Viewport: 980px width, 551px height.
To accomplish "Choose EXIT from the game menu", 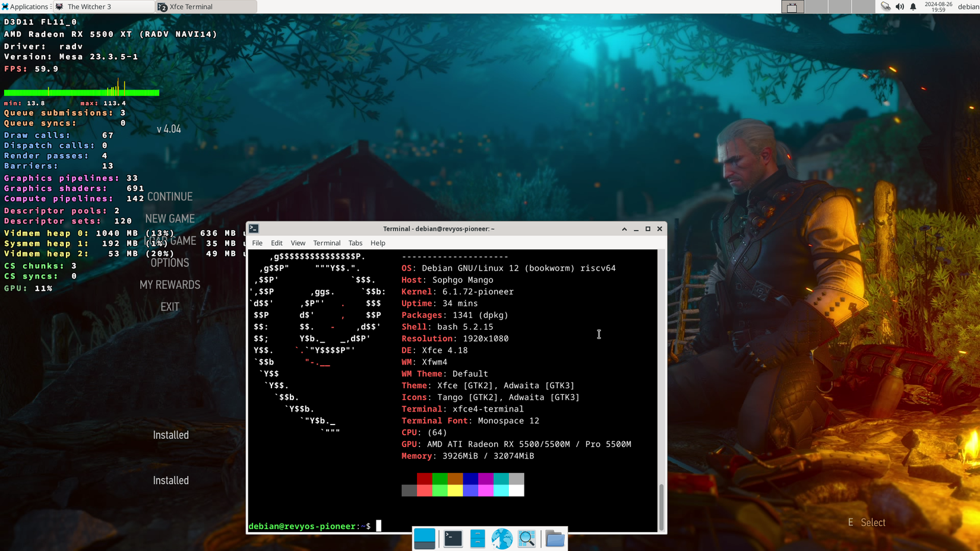I will tap(170, 306).
